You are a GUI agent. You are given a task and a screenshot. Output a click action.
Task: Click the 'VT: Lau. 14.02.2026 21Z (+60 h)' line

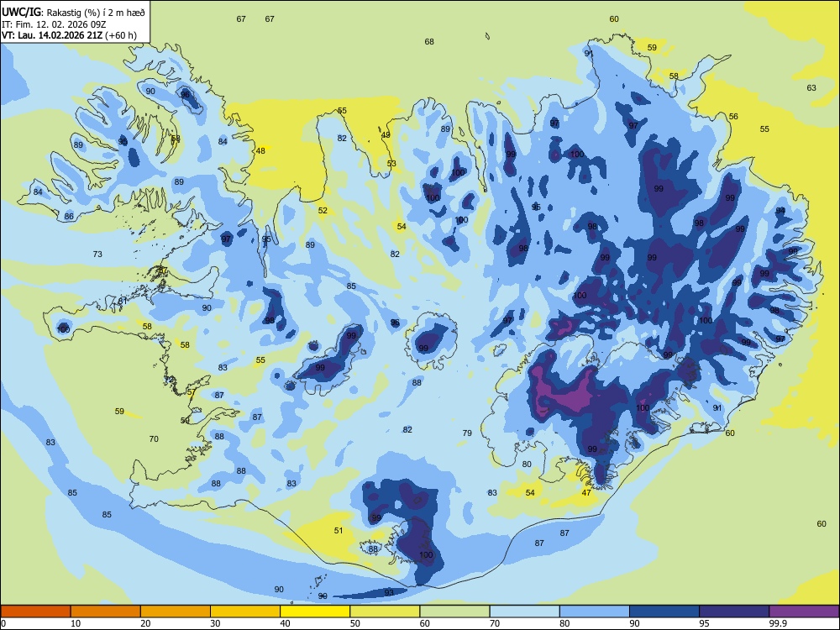pyautogui.click(x=69, y=36)
